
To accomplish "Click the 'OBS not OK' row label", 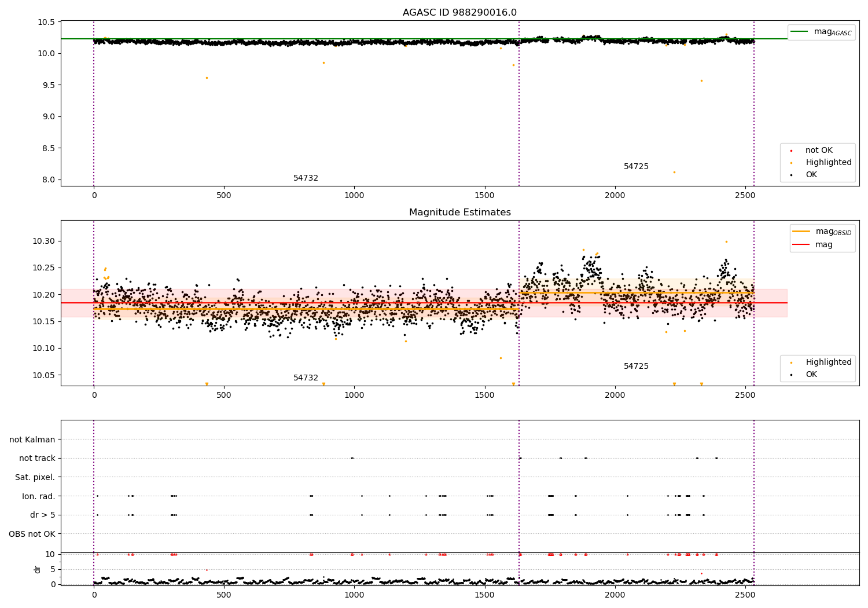I will pos(32,534).
